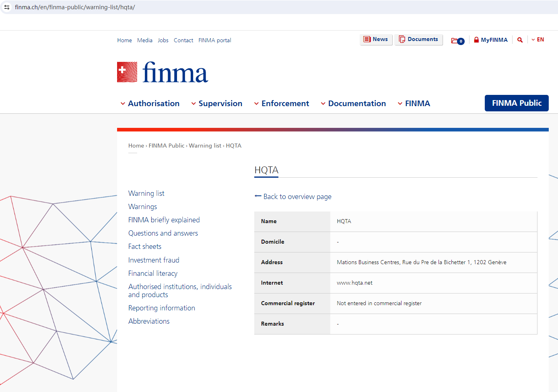
Task: Click Warning list in the breadcrumb
Action: coord(205,146)
